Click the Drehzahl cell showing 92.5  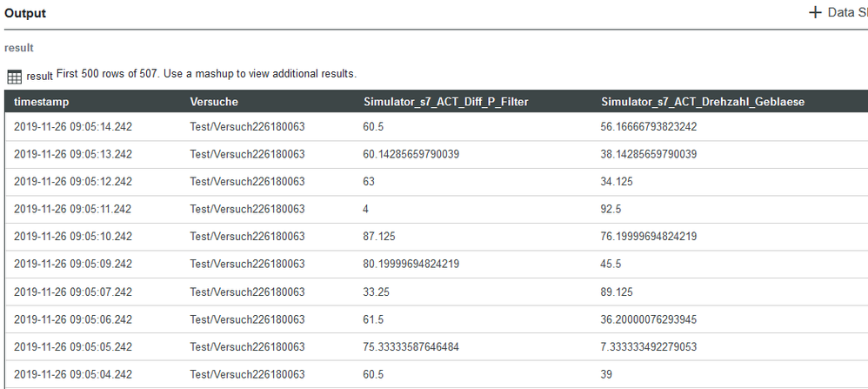pos(611,209)
